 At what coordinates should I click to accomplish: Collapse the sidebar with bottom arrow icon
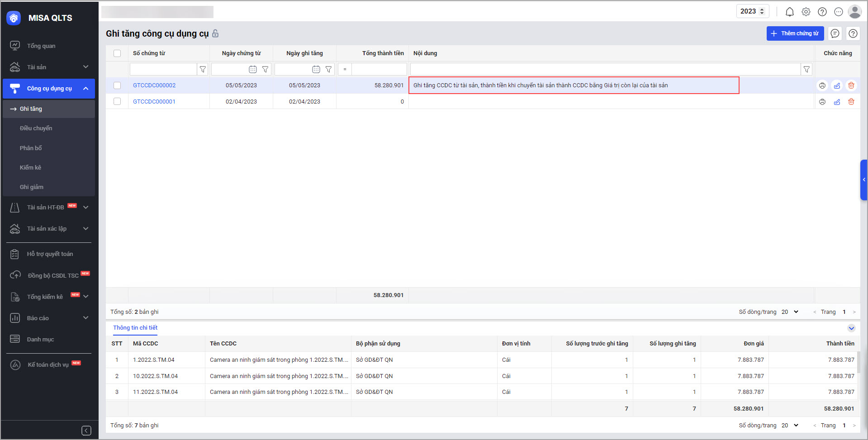[x=86, y=431]
